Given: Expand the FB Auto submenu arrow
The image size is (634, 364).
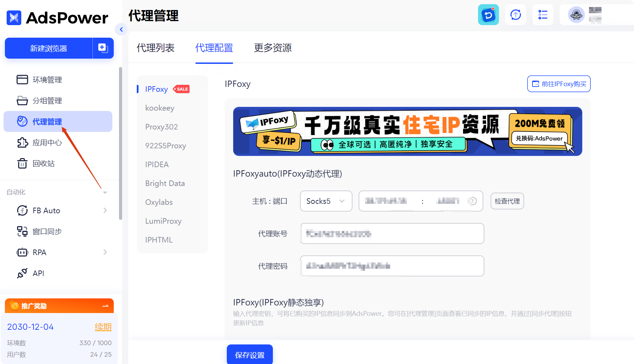Looking at the screenshot, I should tap(105, 210).
